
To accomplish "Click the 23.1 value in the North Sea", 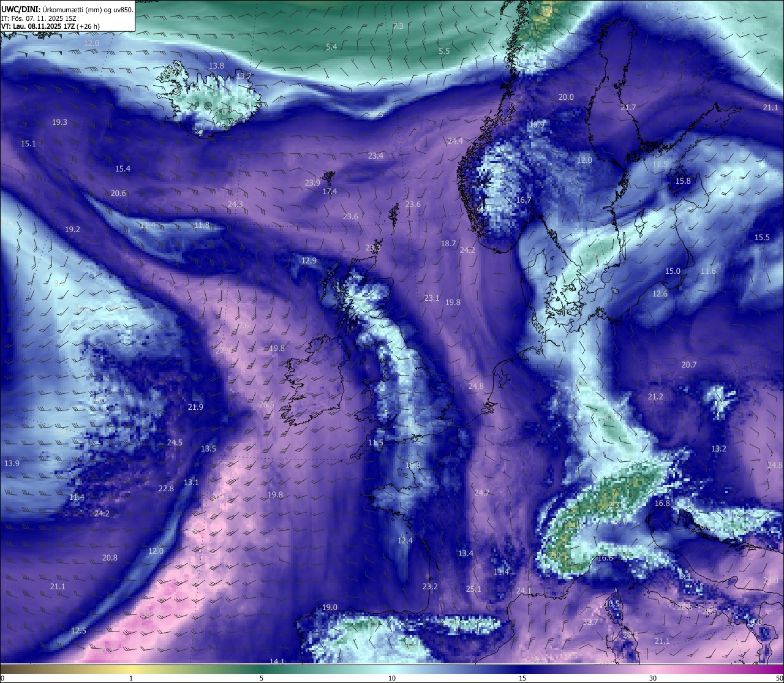I will click(x=432, y=298).
